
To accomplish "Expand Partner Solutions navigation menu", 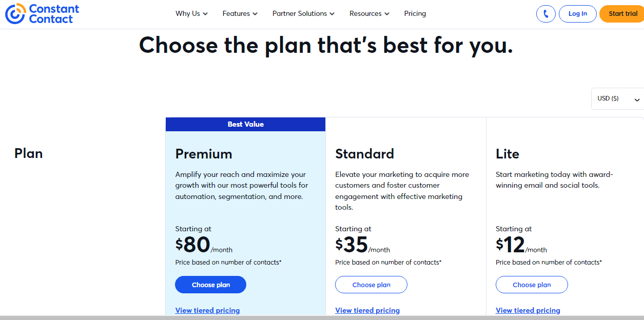I will tap(303, 14).
